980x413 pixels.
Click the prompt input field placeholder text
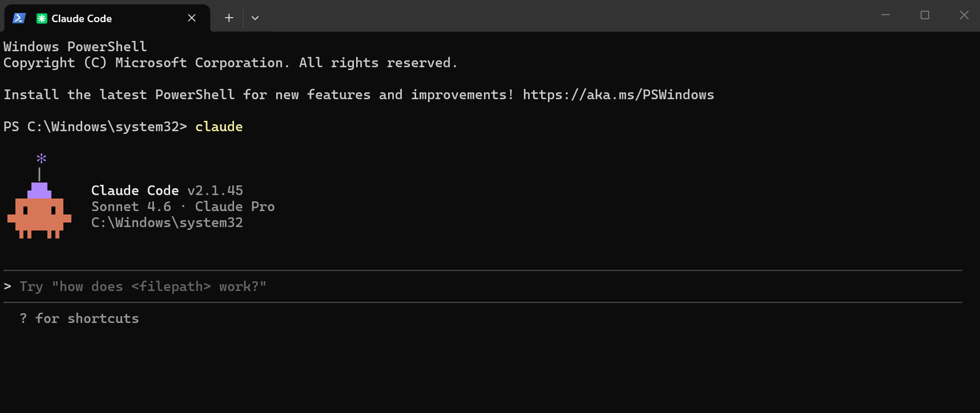(x=143, y=286)
